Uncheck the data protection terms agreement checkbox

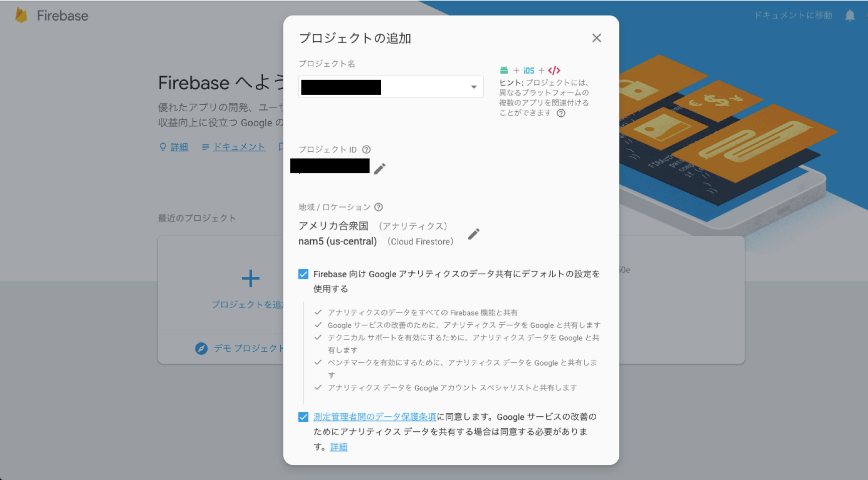tap(303, 416)
